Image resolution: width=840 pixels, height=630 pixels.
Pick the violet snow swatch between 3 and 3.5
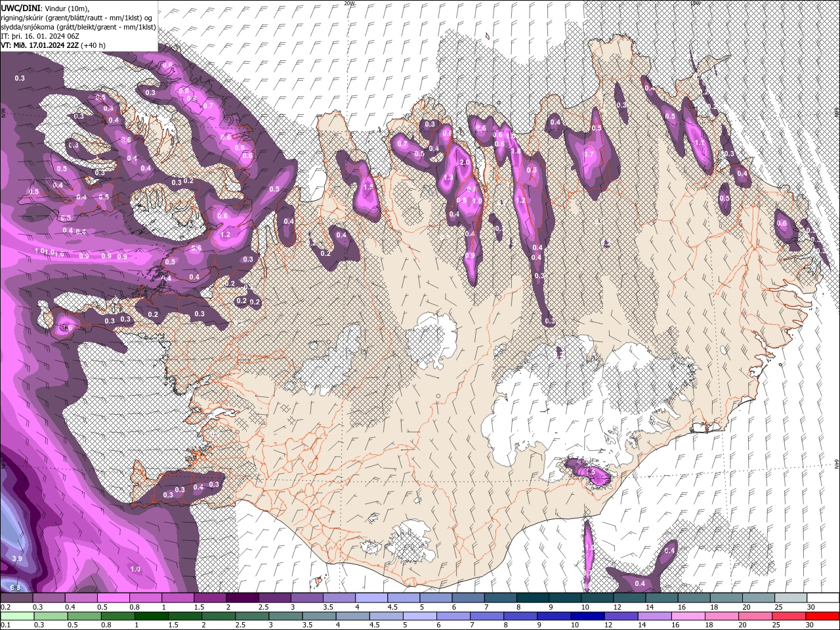pos(306,598)
